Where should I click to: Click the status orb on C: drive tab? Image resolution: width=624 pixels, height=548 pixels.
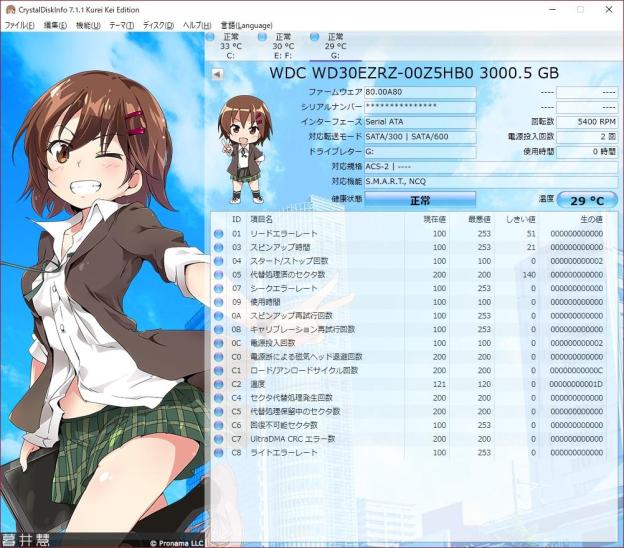pos(210,37)
